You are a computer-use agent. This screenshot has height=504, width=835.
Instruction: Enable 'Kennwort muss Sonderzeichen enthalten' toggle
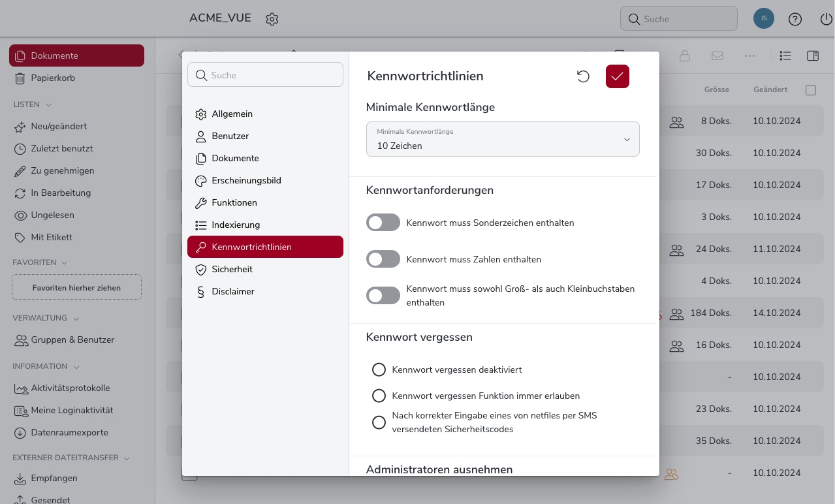[383, 223]
